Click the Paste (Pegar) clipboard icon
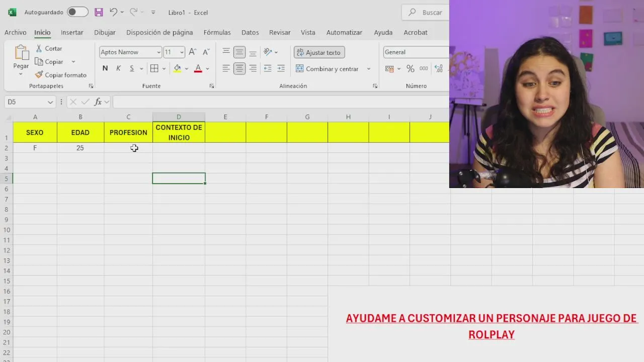Image resolution: width=644 pixels, height=362 pixels. [x=21, y=53]
